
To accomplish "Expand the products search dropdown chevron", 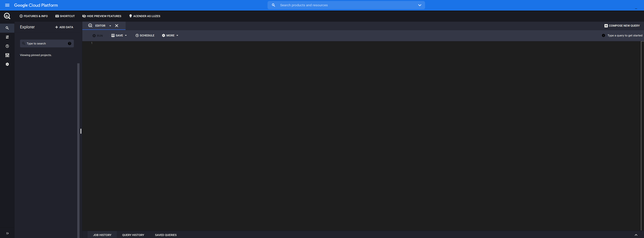I will click(x=419, y=5).
